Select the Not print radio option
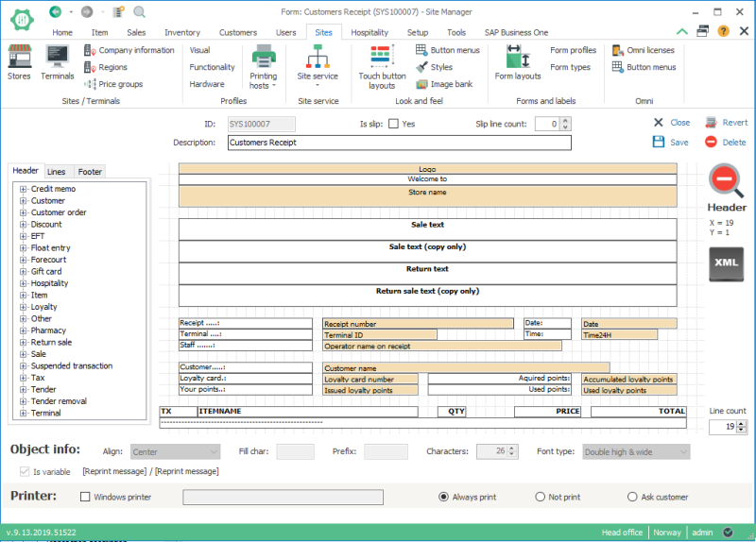The image size is (756, 542). 541,497
